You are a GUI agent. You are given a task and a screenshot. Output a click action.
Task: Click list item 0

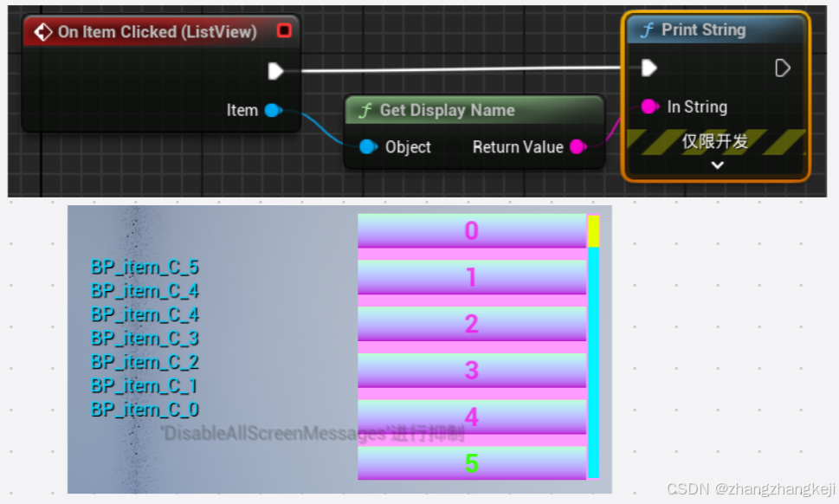472,230
